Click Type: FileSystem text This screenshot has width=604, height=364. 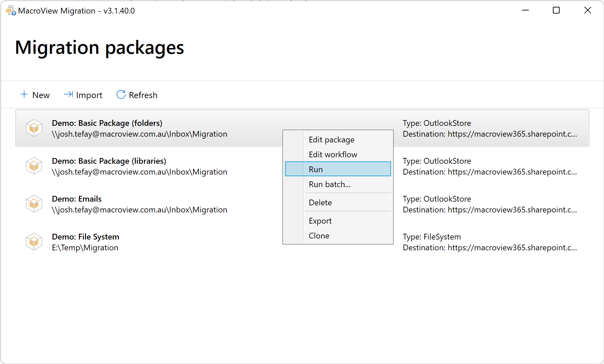click(432, 237)
